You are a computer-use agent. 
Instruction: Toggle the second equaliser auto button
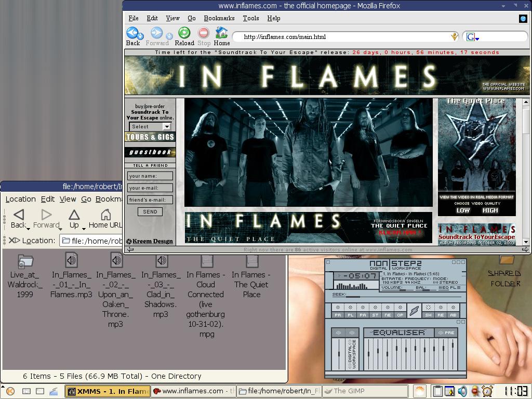352,333
